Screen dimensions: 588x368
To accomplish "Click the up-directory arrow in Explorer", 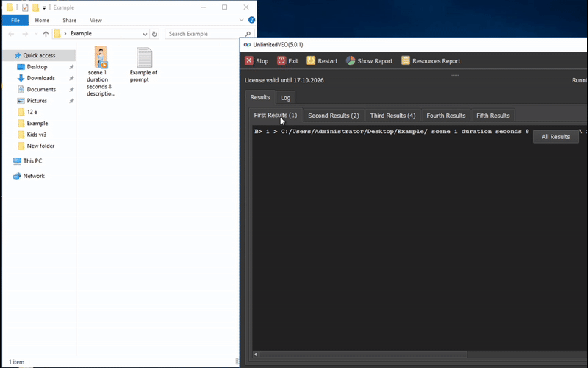I will (x=46, y=34).
